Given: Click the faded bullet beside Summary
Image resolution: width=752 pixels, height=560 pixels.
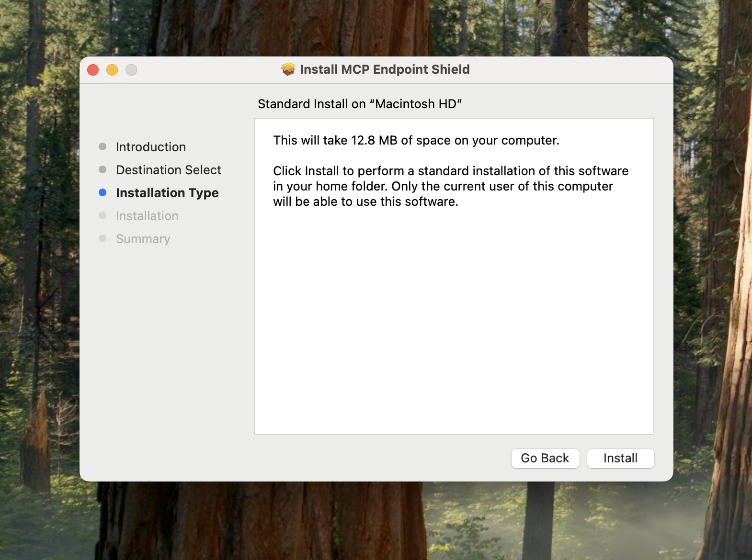Looking at the screenshot, I should click(103, 238).
